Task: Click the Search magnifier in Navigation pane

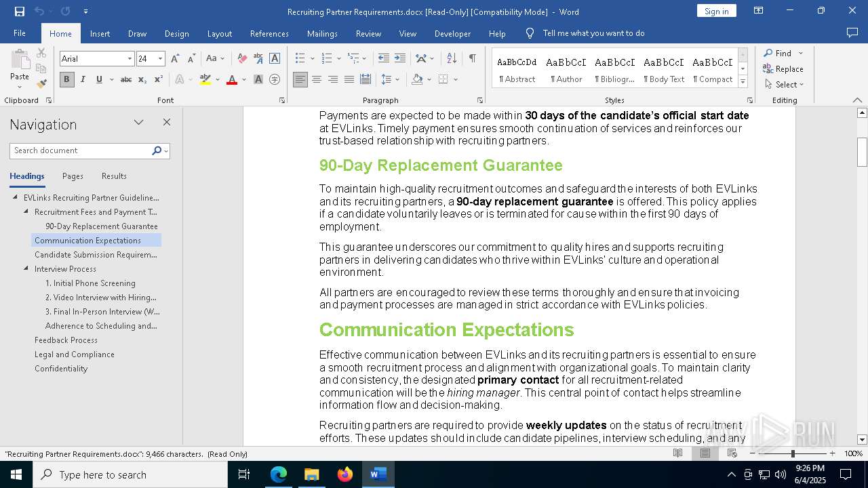Action: pyautogui.click(x=157, y=150)
